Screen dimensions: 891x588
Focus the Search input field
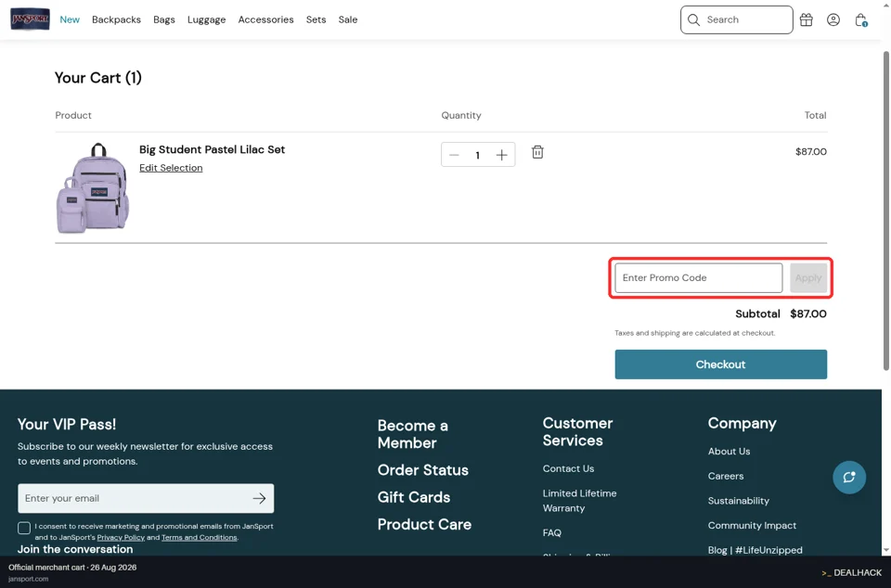pyautogui.click(x=736, y=19)
